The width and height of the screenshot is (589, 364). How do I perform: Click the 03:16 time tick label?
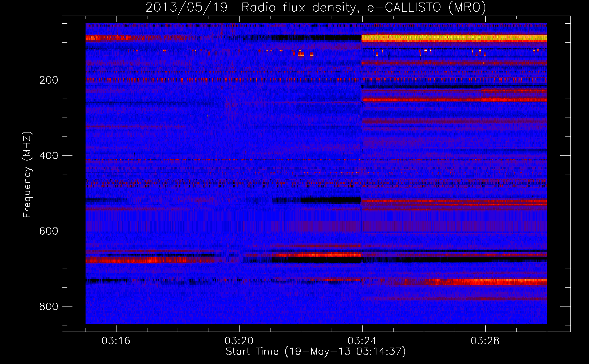click(116, 341)
